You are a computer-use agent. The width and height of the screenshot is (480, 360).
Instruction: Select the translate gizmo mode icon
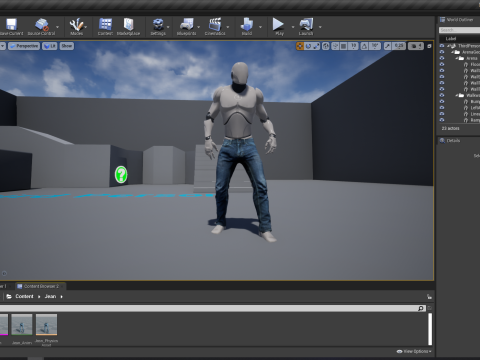(x=300, y=46)
